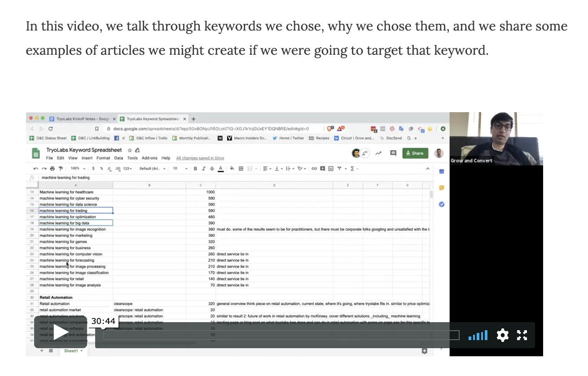The height and width of the screenshot is (376, 588).
Task: Click the Print icon
Action: tap(52, 169)
